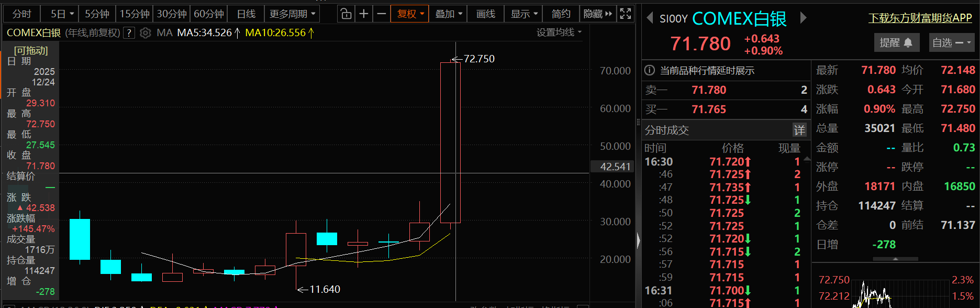Click 卖一 ask price 71.780
The width and height of the screenshot is (980, 308).
[x=709, y=90]
